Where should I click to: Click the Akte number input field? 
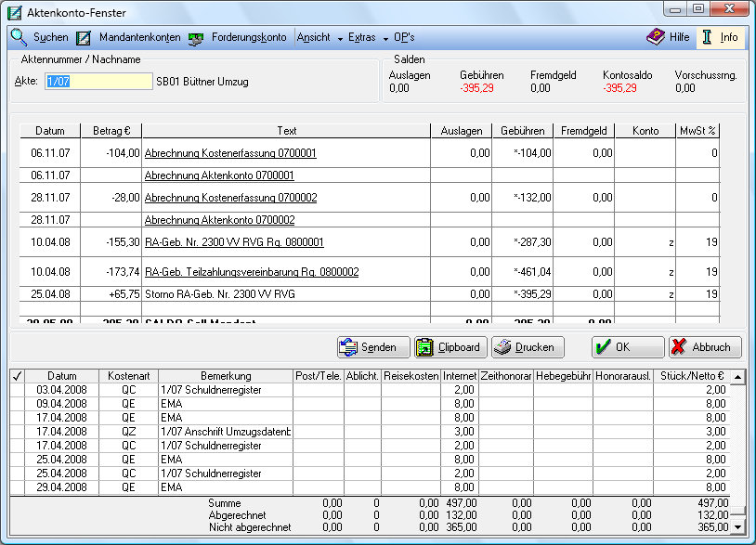click(x=97, y=82)
